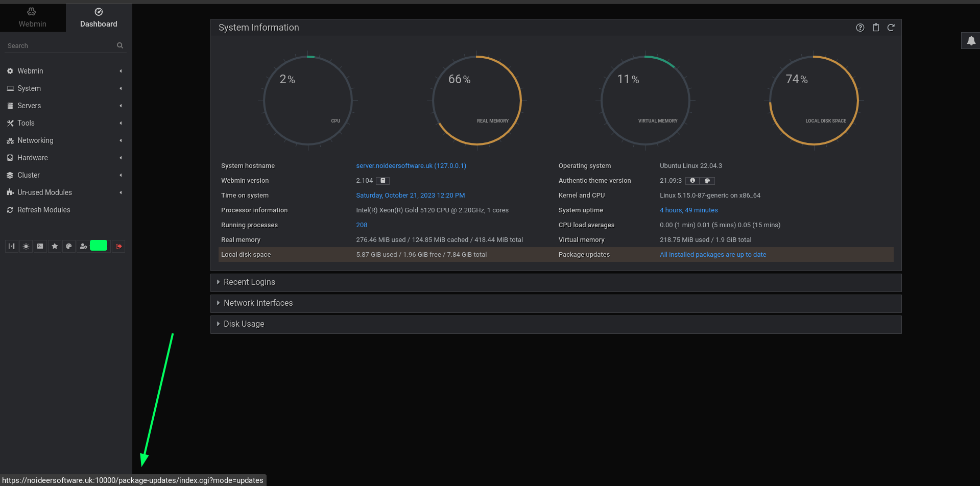Refresh System Information panel icon

coord(891,28)
